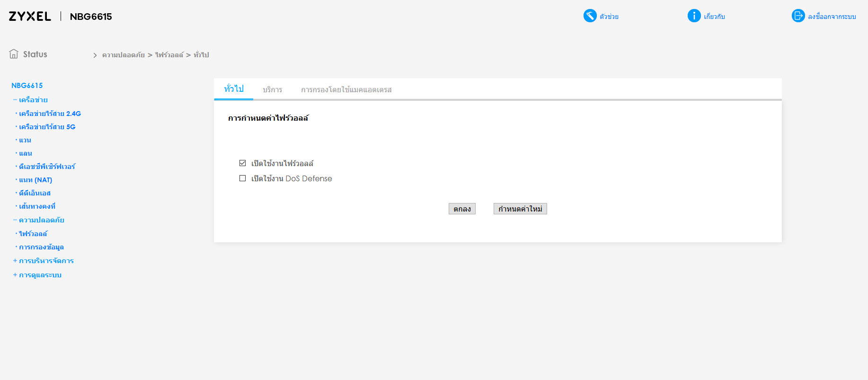Viewport: 868px width, 380px height.
Task: Toggle the เปิดใช้งานไฟร์วอลล์ checkbox
Action: point(242,163)
